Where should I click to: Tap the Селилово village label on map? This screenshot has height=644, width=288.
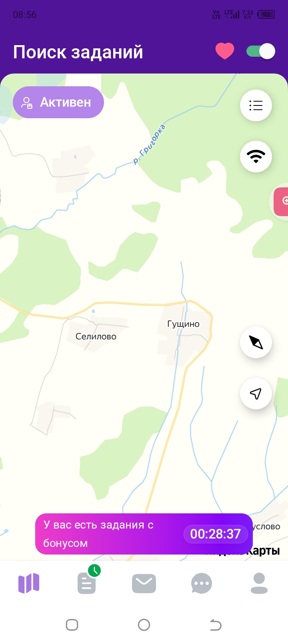point(96,336)
